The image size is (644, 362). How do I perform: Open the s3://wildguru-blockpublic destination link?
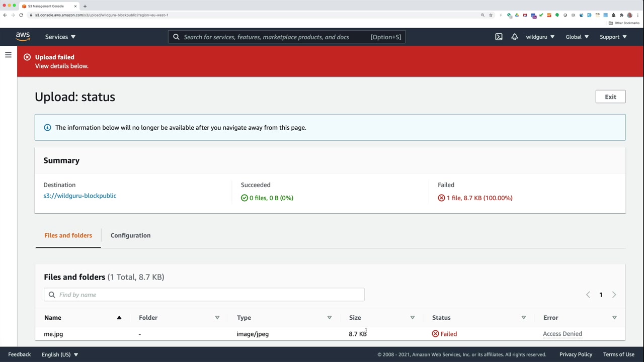[x=79, y=196]
